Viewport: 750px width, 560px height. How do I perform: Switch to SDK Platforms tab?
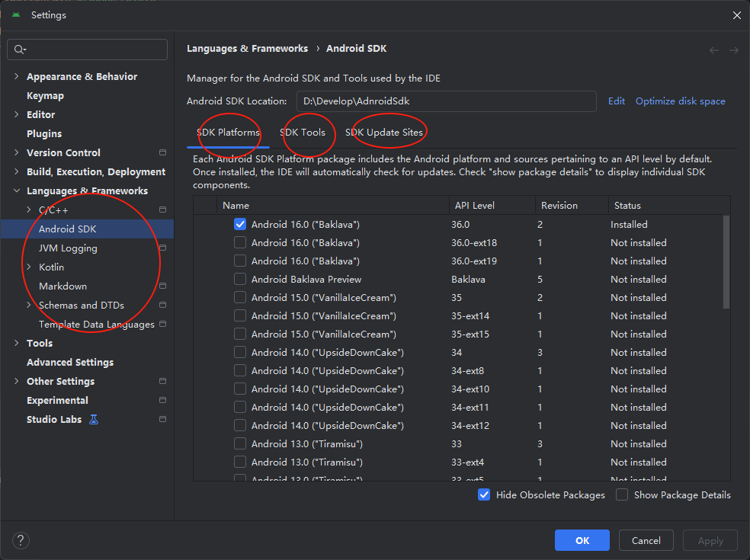tap(228, 133)
